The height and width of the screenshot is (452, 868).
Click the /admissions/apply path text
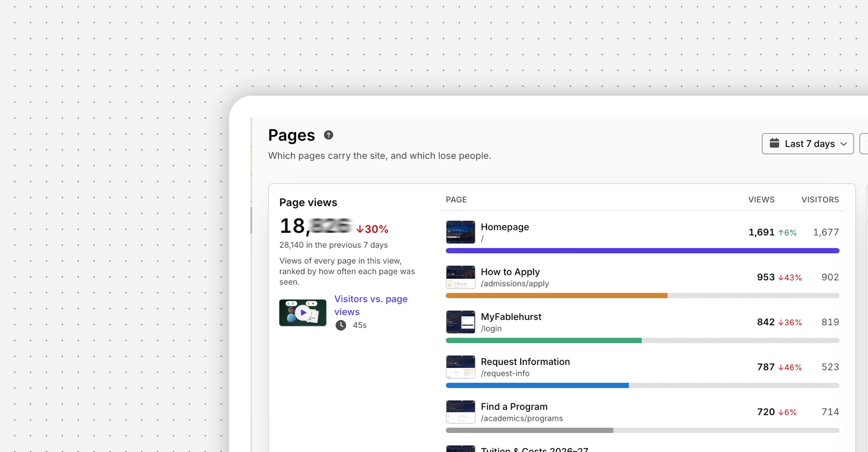tap(515, 284)
